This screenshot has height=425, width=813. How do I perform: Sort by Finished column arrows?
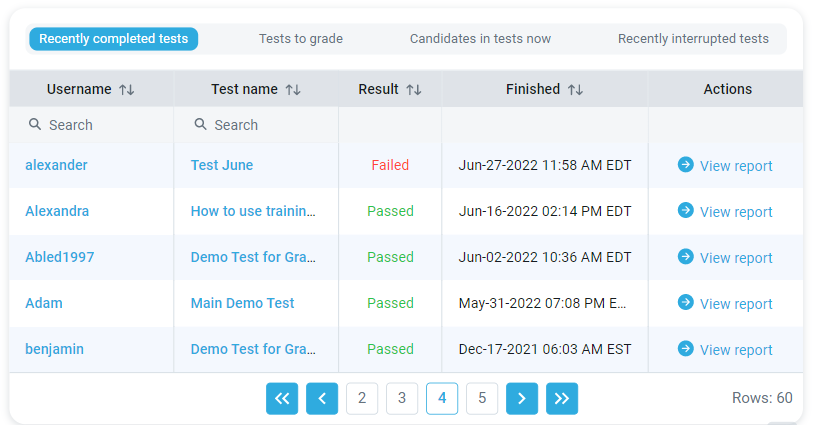point(575,89)
